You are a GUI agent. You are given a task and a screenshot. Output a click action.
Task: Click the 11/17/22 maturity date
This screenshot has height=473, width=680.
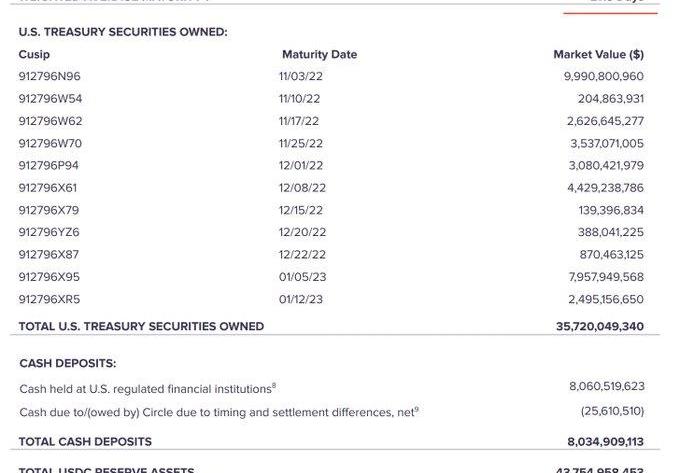(x=300, y=121)
